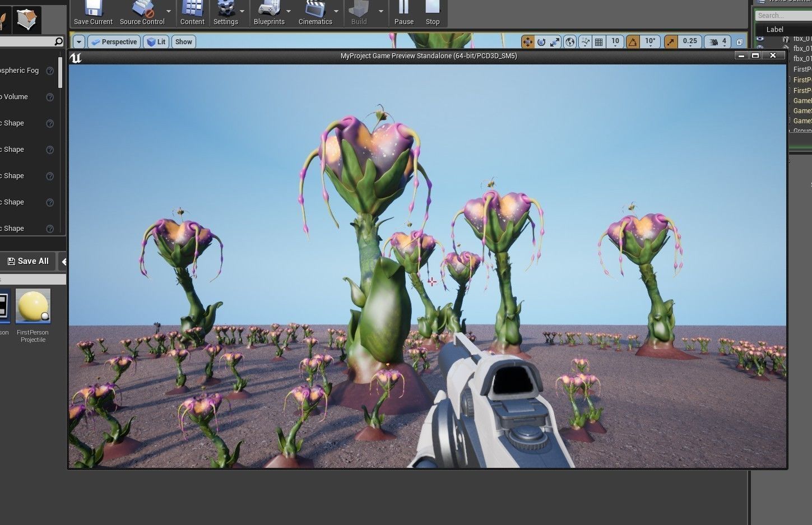Maximize the Game Preview Standalone window
This screenshot has width=812, height=525.
(755, 55)
